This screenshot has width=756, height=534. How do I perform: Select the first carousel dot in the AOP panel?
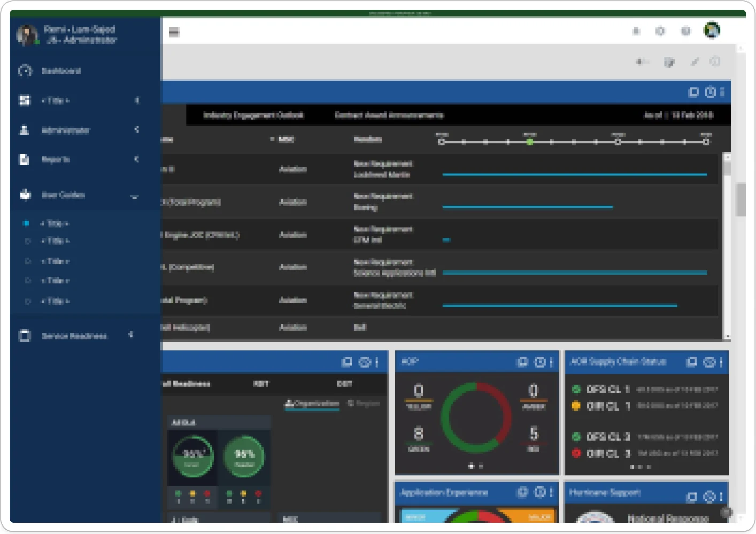pyautogui.click(x=471, y=466)
